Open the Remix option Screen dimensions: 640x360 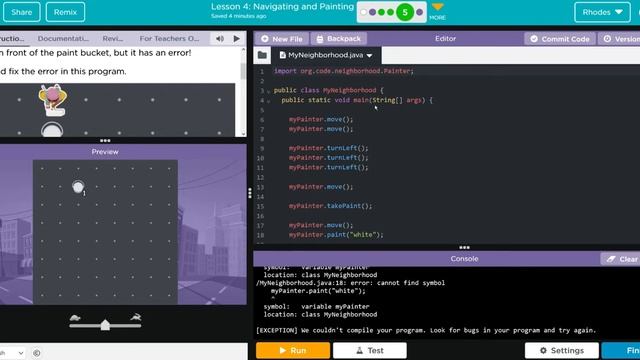pos(65,12)
